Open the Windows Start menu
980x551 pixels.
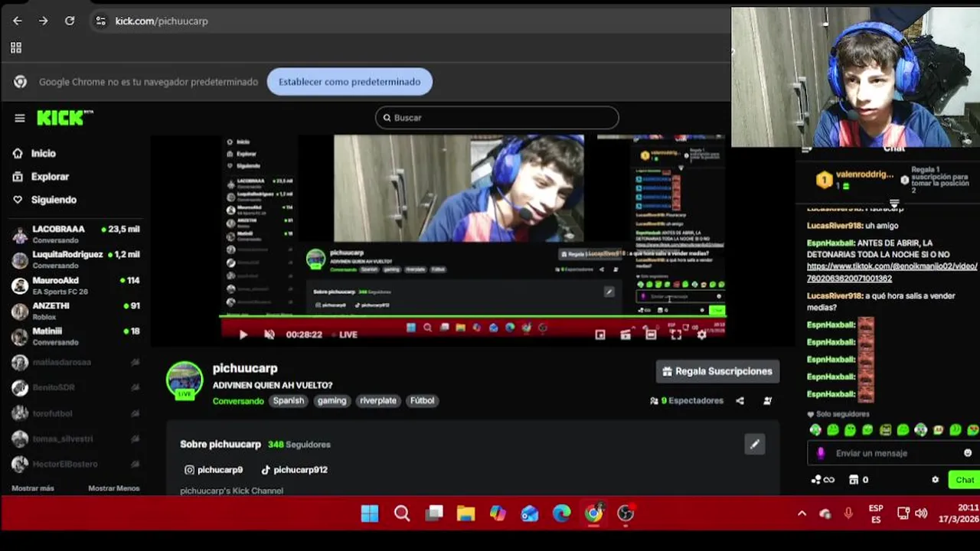[x=370, y=514]
